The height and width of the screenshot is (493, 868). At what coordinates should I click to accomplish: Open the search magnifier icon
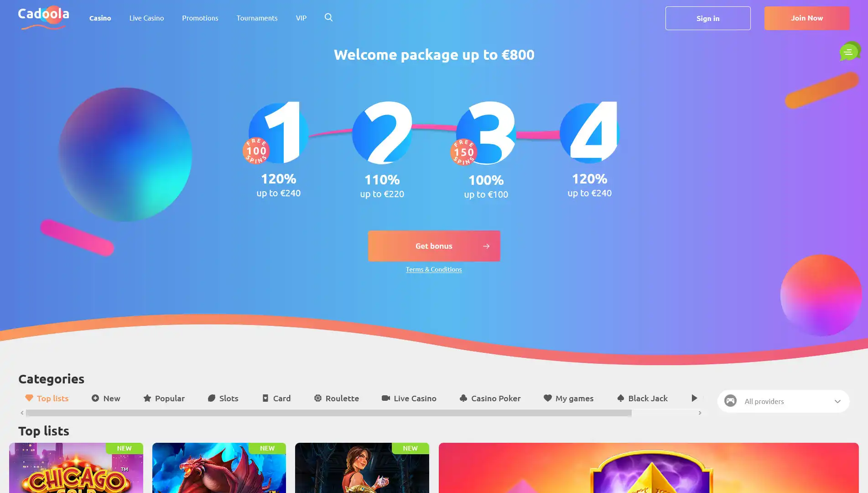click(328, 17)
